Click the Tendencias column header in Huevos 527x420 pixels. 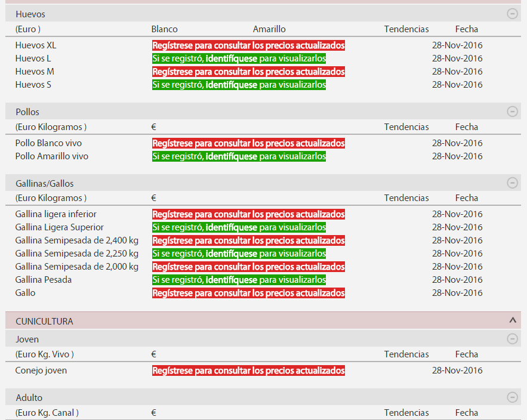406,29
